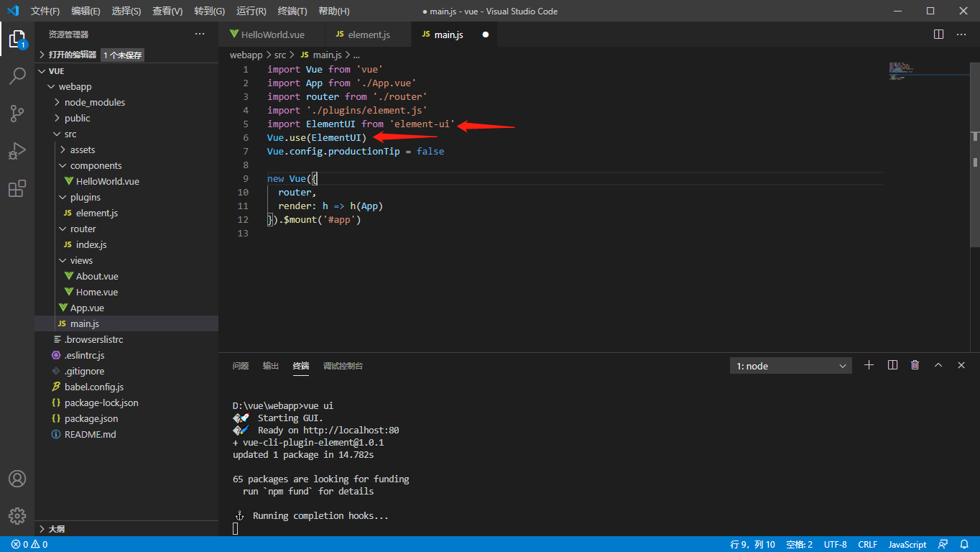
Task: Click errors and warnings status indicator
Action: [29, 544]
